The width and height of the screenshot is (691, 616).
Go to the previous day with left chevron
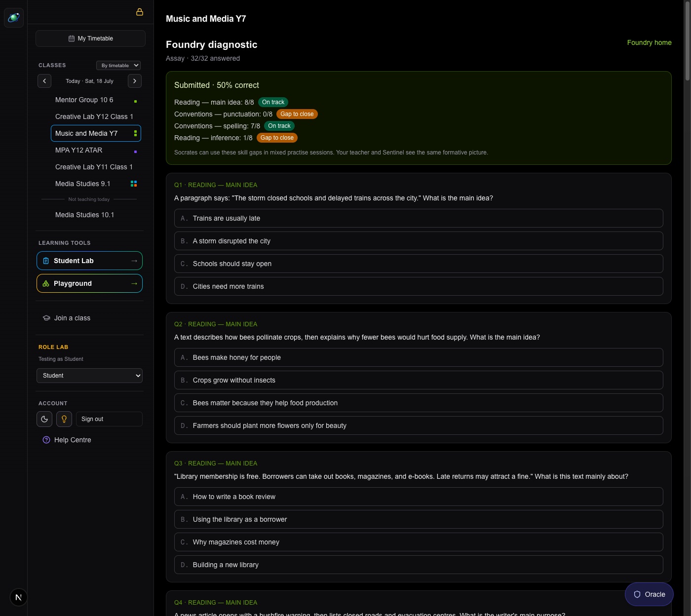pos(44,81)
